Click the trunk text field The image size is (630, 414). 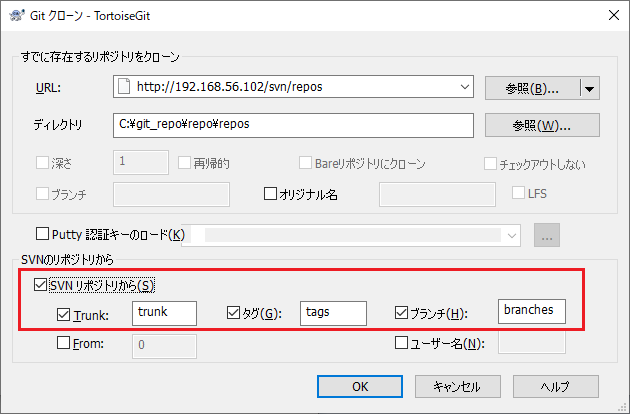point(164,313)
